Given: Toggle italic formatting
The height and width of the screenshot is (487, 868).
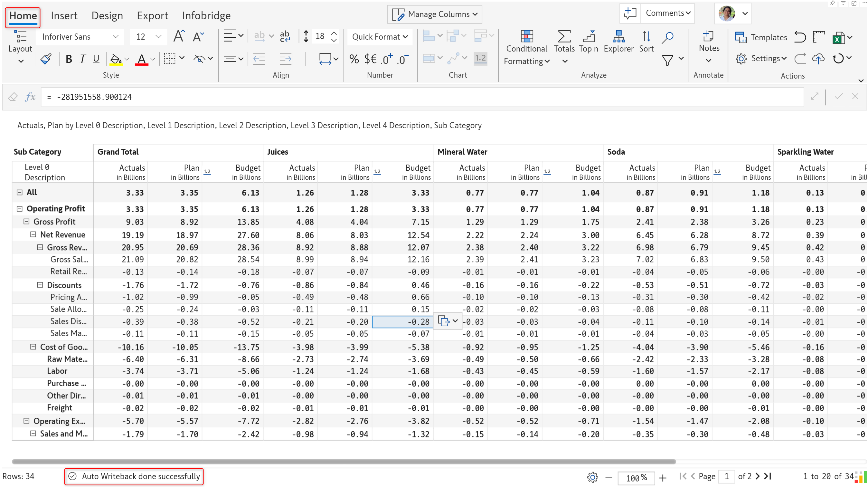Looking at the screenshot, I should (x=82, y=59).
